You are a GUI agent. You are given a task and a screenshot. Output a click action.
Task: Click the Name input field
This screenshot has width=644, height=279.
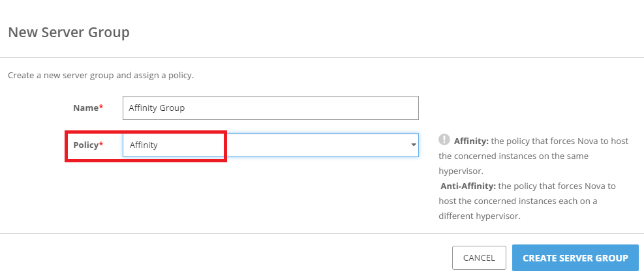click(x=270, y=108)
